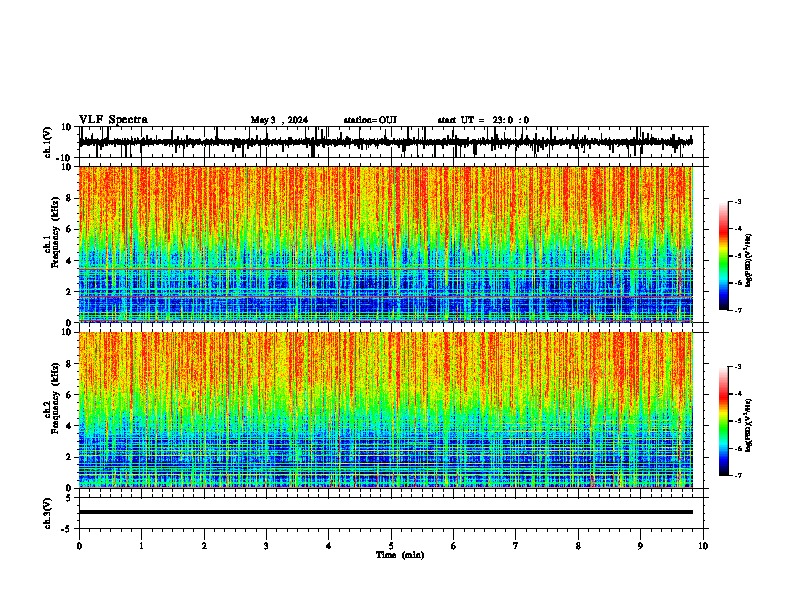792x612 pixels.
Task: Click time axis tick label "1"
Action: click(x=141, y=546)
